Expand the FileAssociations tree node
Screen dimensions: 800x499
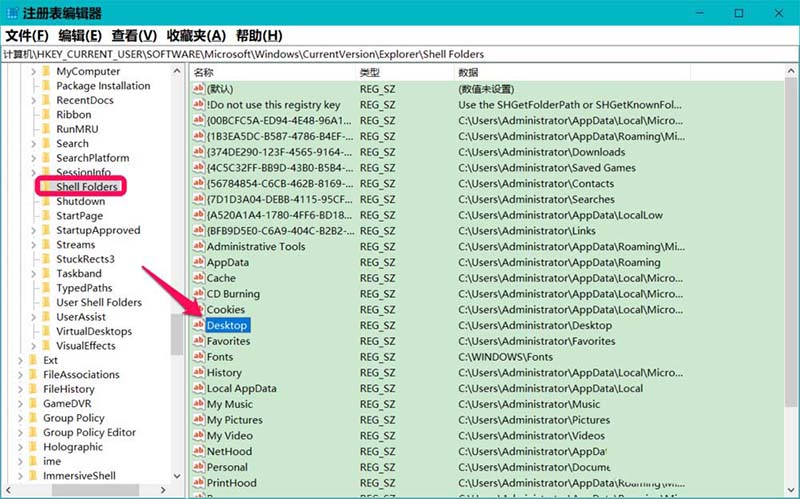point(20,375)
